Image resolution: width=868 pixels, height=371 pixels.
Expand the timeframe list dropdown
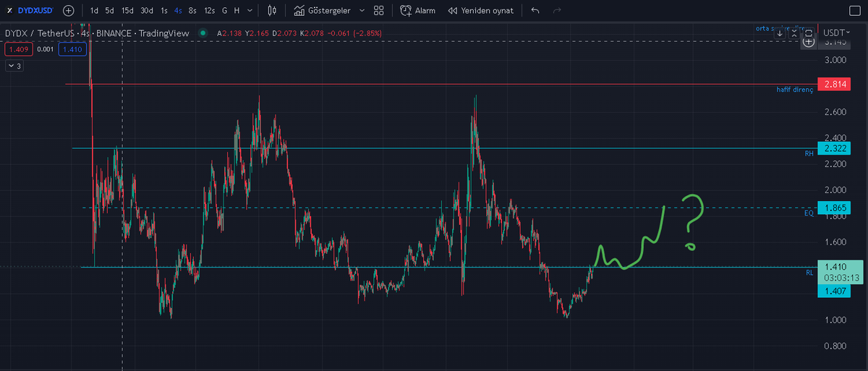click(250, 11)
